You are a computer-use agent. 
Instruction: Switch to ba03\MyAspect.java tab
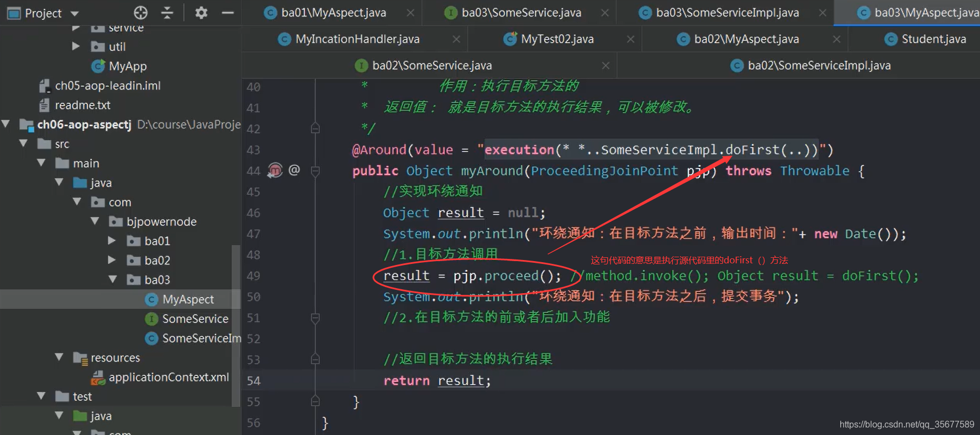tap(918, 13)
